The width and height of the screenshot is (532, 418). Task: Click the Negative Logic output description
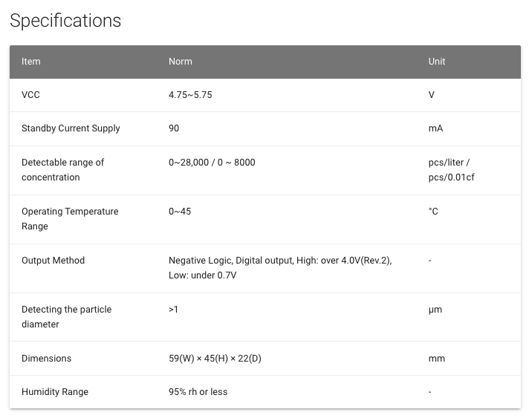280,267
